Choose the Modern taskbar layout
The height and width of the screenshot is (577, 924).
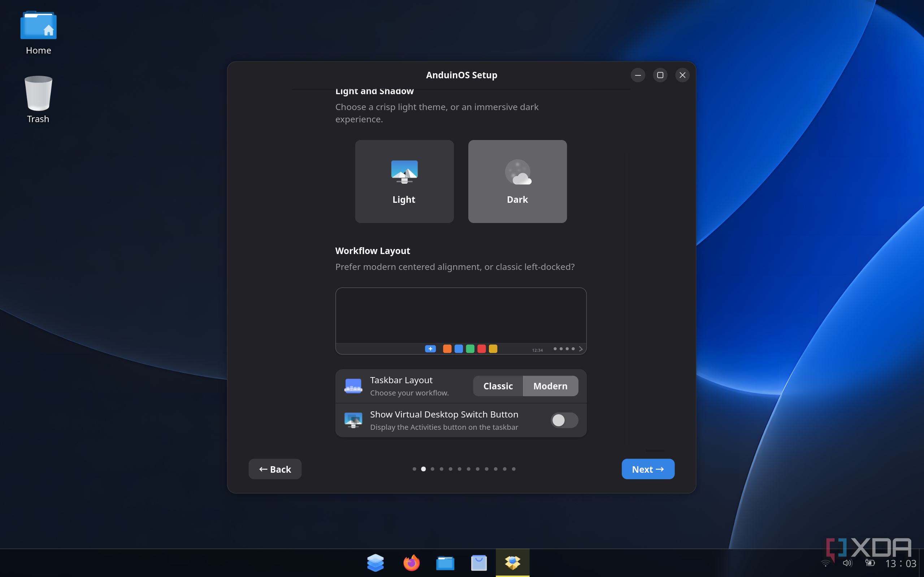(x=550, y=386)
